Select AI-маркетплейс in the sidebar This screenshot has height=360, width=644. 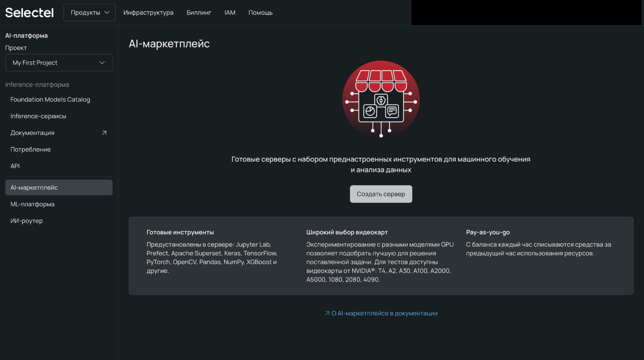click(59, 187)
